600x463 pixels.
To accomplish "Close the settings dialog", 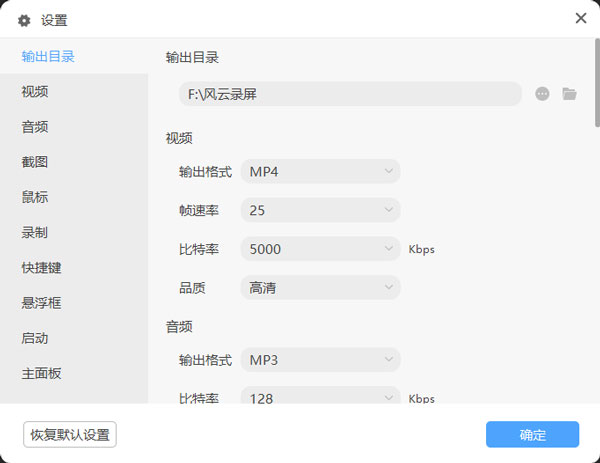I will pyautogui.click(x=581, y=18).
